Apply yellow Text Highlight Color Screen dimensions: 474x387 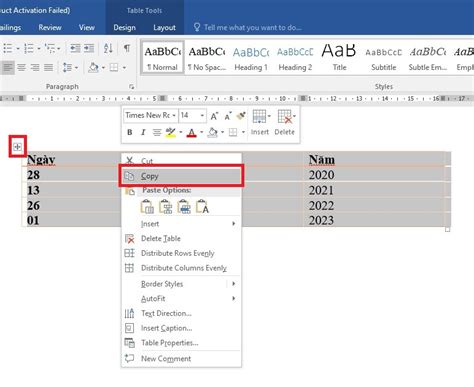[171, 132]
